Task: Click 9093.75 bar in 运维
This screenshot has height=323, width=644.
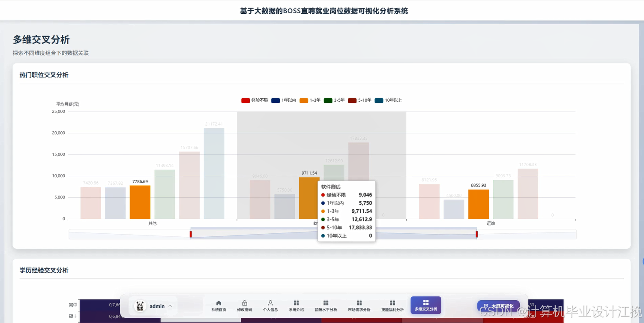Action: click(503, 199)
